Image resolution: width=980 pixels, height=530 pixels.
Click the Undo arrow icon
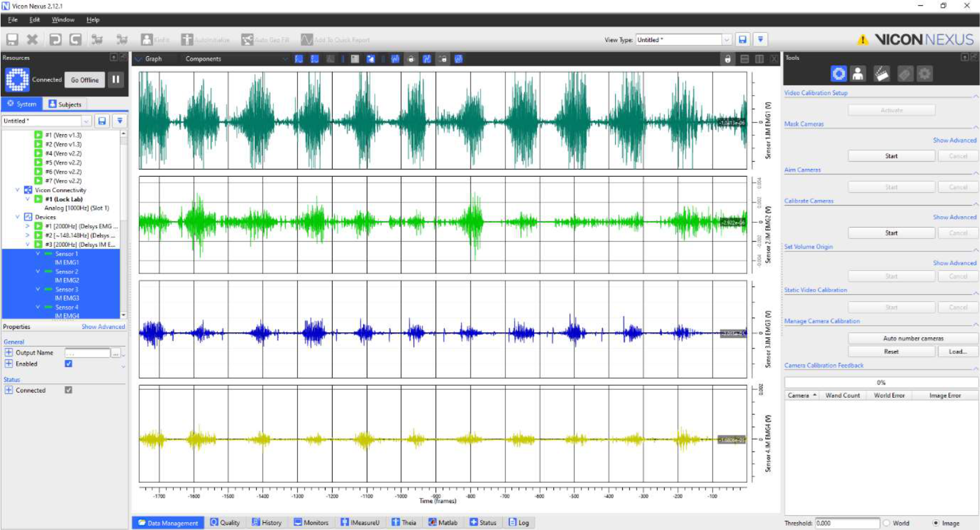[55, 40]
